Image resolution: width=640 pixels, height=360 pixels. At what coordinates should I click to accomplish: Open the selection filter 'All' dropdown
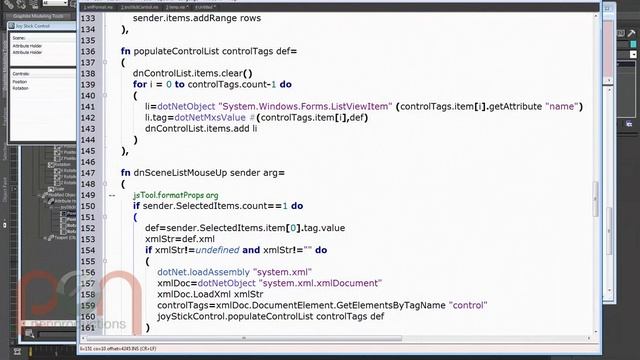tap(55, 3)
